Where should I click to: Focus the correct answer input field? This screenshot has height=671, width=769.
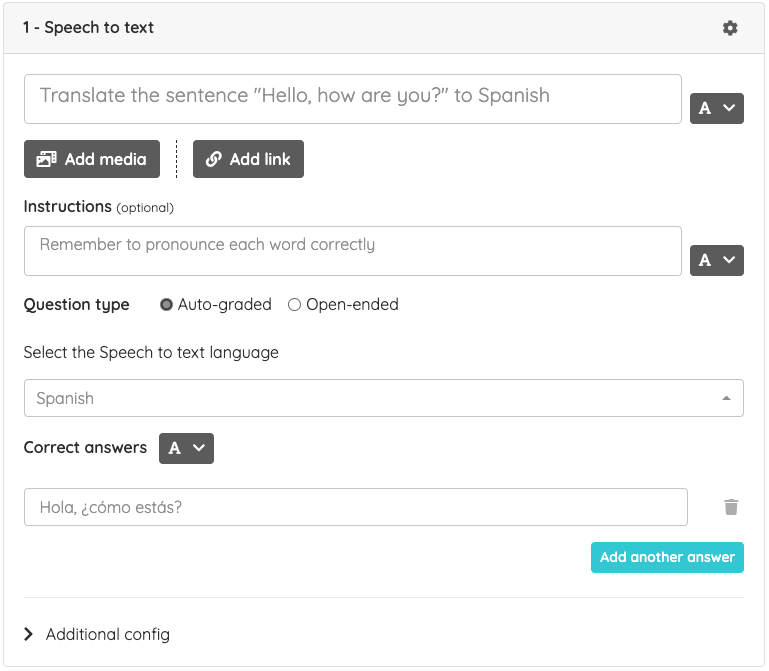click(356, 507)
